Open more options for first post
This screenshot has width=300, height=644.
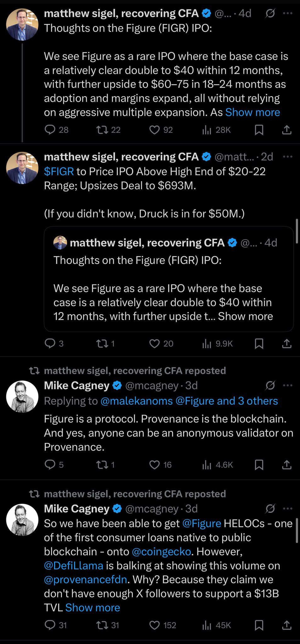coord(288,13)
